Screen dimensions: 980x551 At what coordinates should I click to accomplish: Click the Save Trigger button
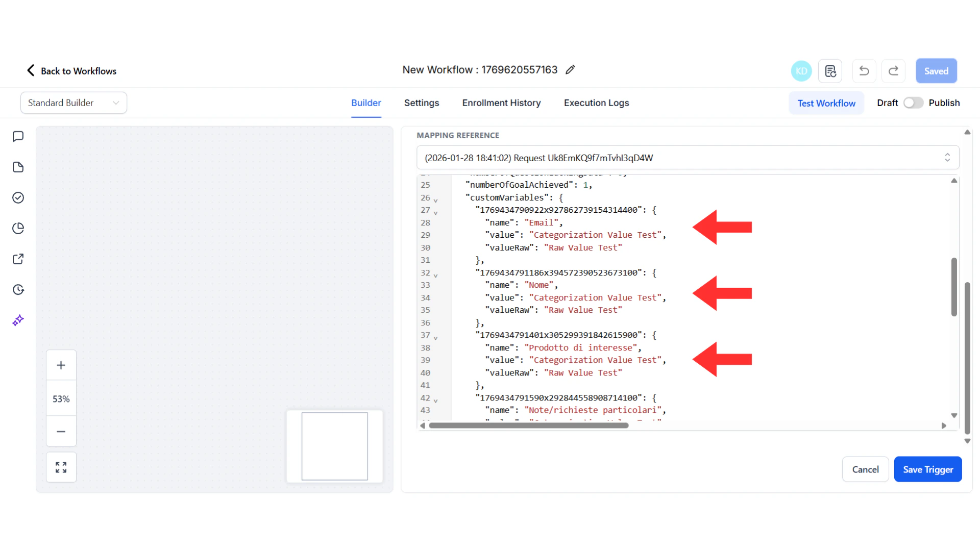(928, 469)
